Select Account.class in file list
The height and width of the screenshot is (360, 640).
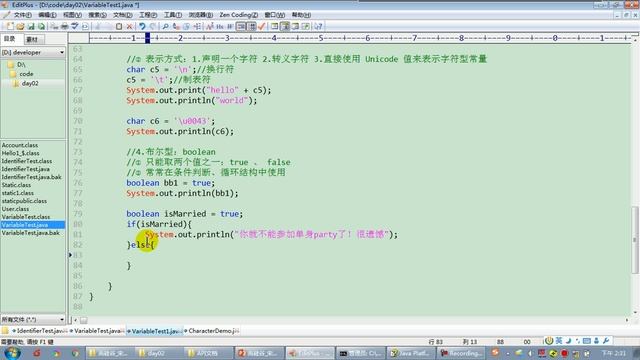(20, 145)
